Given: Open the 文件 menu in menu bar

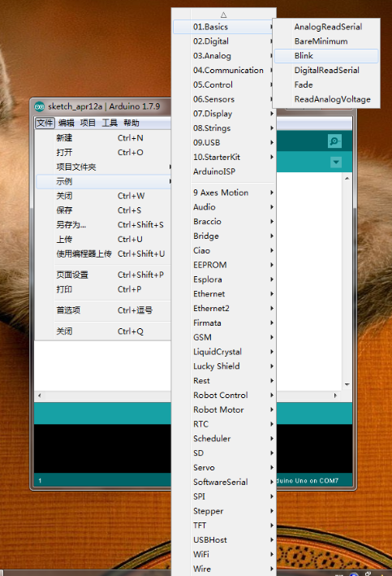Looking at the screenshot, I should pos(45,123).
